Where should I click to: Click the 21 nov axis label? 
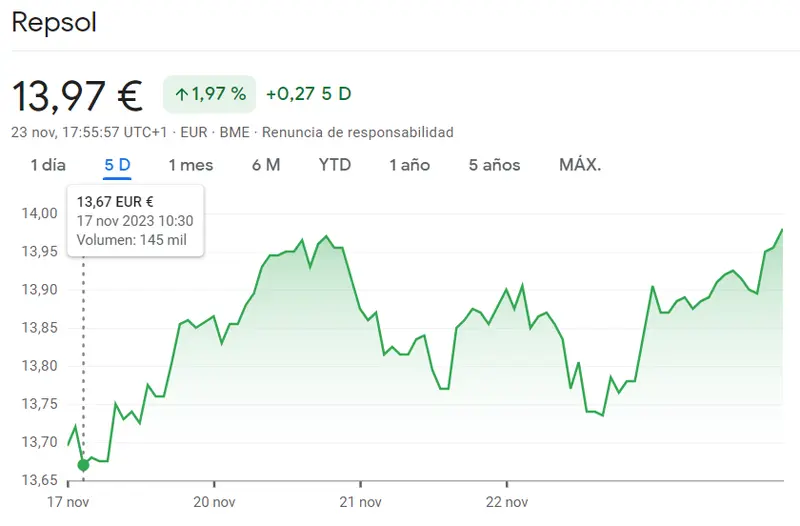point(361,502)
